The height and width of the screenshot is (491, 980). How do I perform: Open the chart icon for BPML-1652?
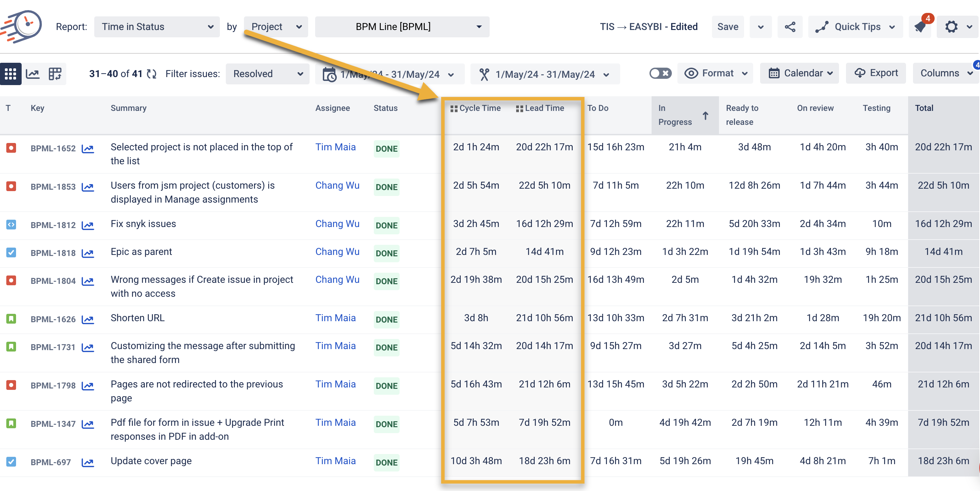[x=88, y=149]
